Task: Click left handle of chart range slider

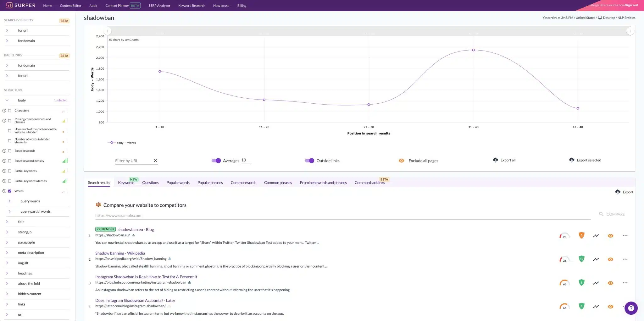Action: [108, 31]
